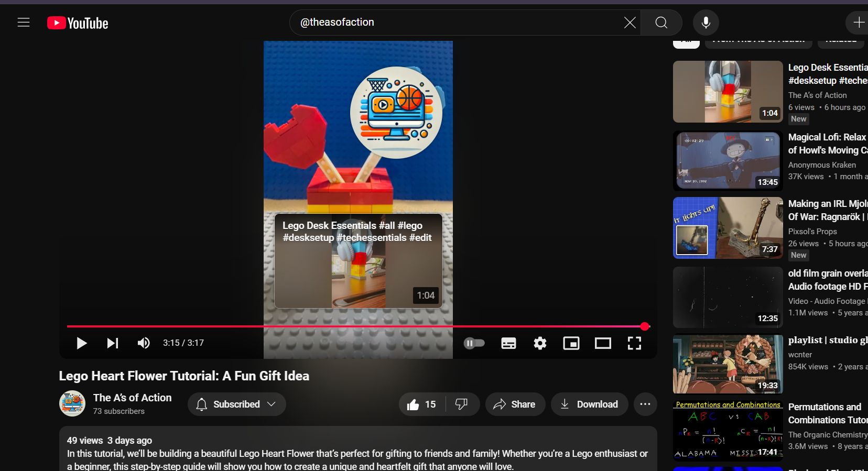Click the 'playlist | studio gh' video title
The height and width of the screenshot is (471, 868).
(x=828, y=340)
